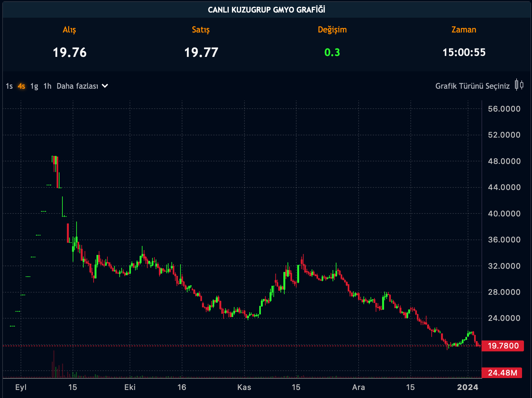
Task: Click the candlestick chart type icon
Action: [519, 85]
